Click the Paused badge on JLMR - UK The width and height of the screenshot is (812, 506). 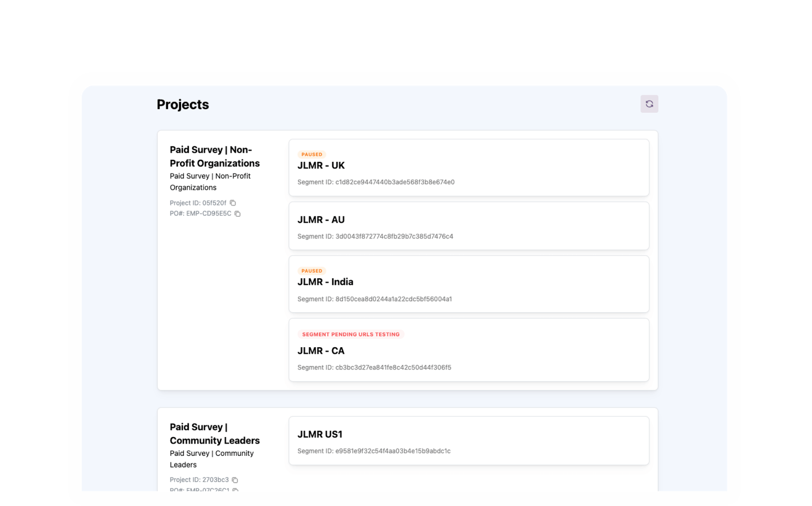pyautogui.click(x=312, y=154)
